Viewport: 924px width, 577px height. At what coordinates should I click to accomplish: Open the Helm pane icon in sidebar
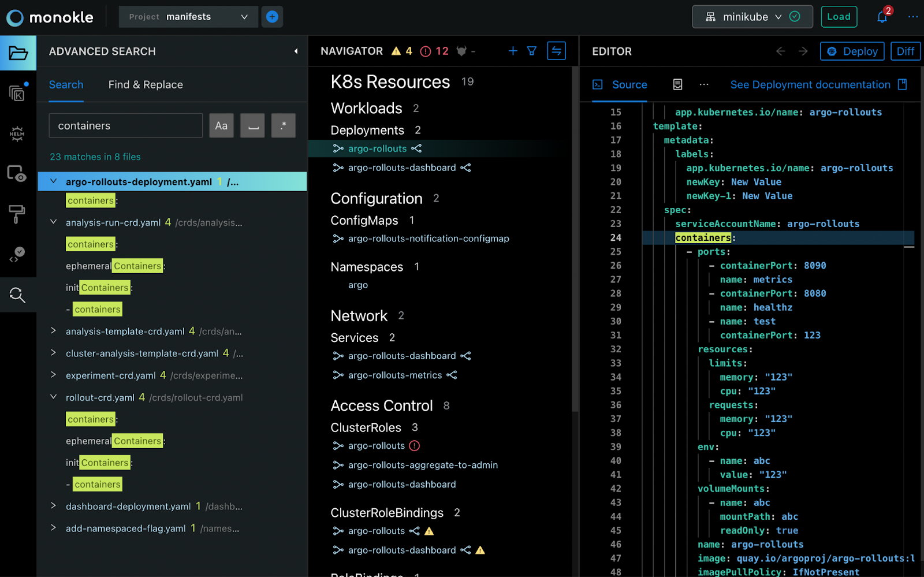click(17, 134)
